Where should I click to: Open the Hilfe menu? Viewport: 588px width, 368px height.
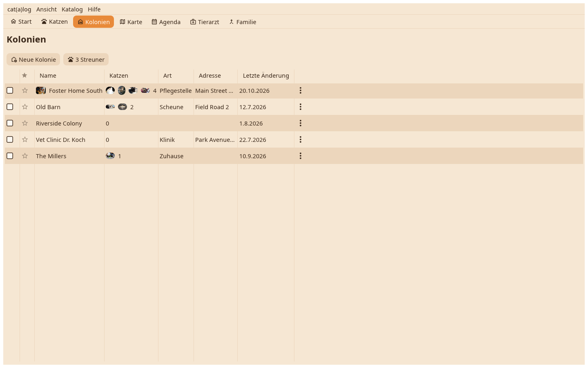pos(94,9)
